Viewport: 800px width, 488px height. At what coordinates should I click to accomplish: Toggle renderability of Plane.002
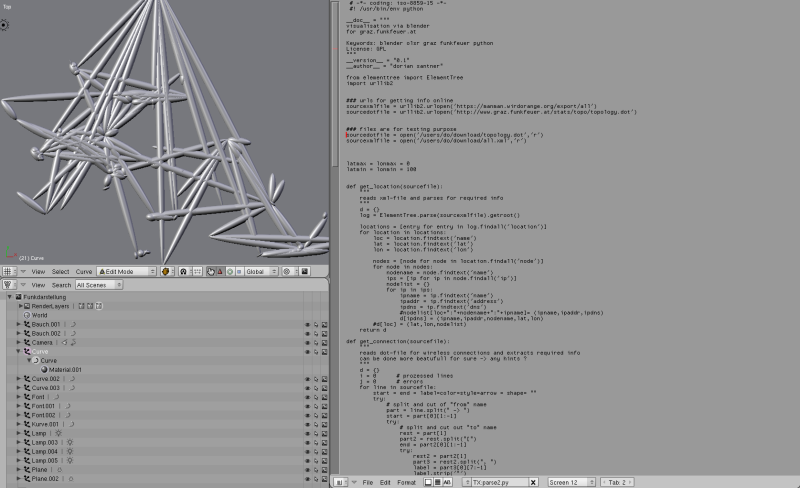[x=324, y=479]
